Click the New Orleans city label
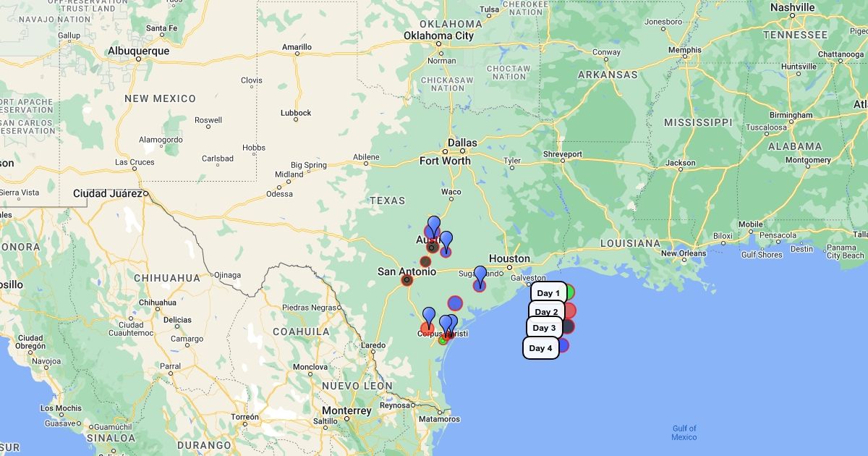 684,253
